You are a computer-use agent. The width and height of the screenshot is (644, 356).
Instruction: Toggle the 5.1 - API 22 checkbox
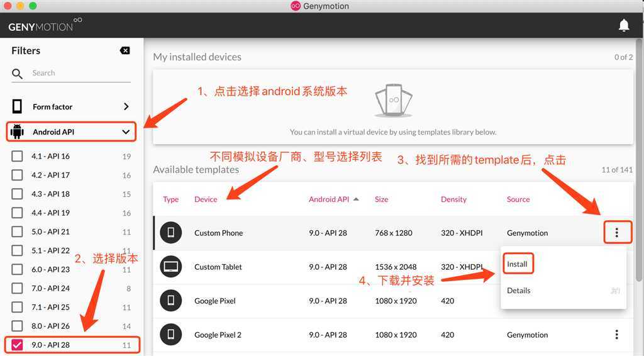(17, 250)
